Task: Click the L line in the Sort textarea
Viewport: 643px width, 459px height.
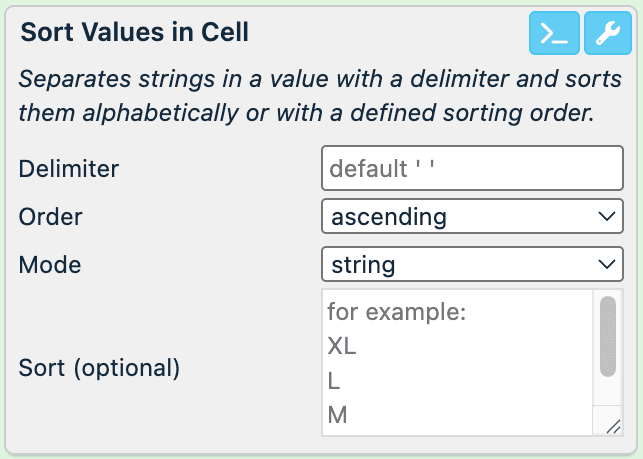Action: coord(334,381)
